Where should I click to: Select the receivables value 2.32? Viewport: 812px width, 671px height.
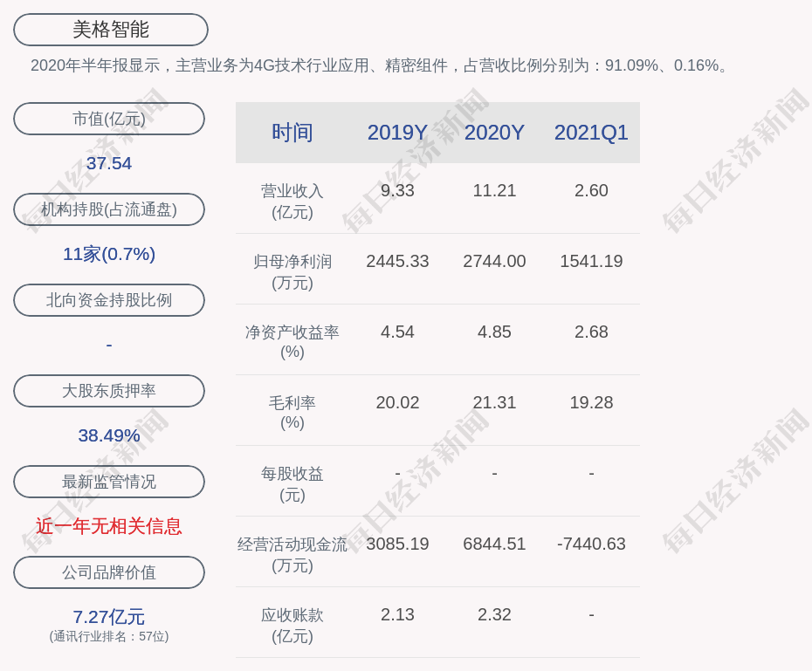click(x=494, y=614)
